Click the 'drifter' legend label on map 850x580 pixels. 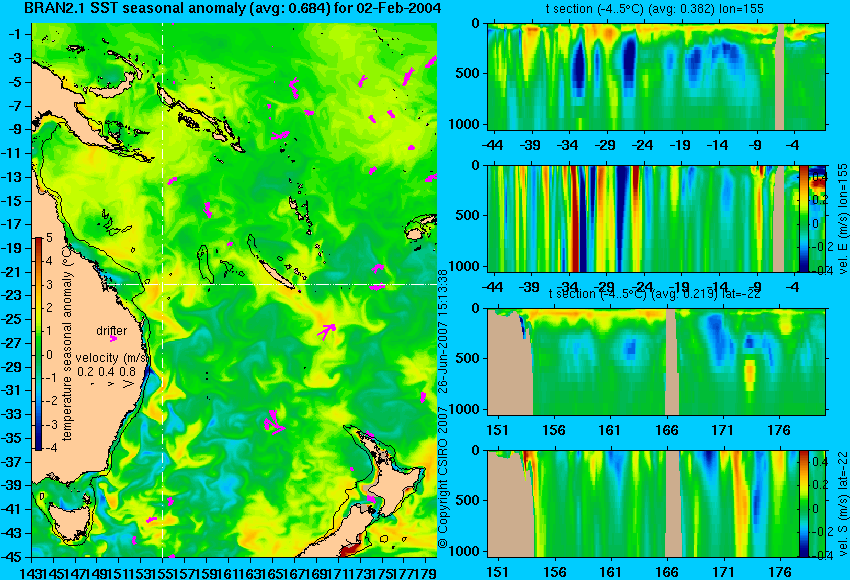tap(112, 331)
